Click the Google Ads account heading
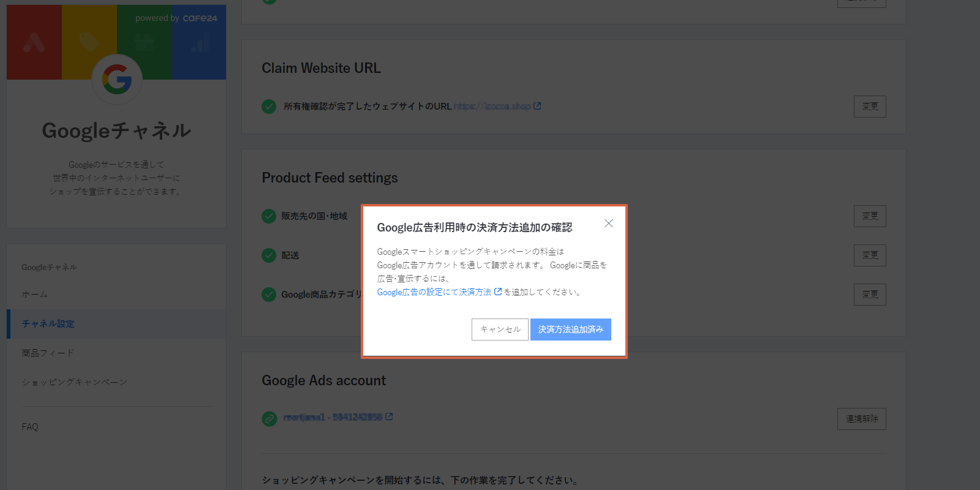Image resolution: width=980 pixels, height=490 pixels. 324,380
